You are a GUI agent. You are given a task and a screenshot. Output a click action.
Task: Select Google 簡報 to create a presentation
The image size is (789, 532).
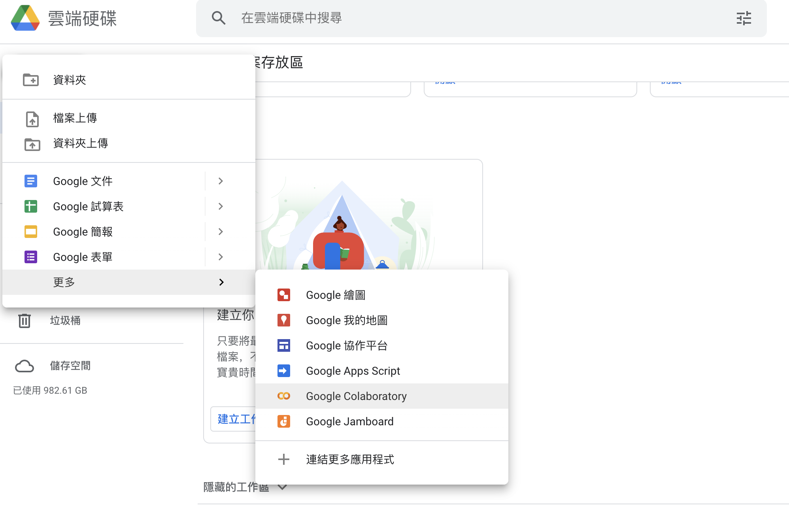[83, 232]
